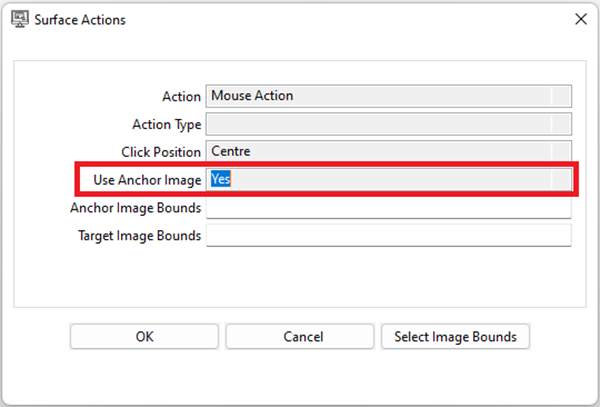This screenshot has height=407, width=600.
Task: Click the Action label
Action: coord(181,97)
